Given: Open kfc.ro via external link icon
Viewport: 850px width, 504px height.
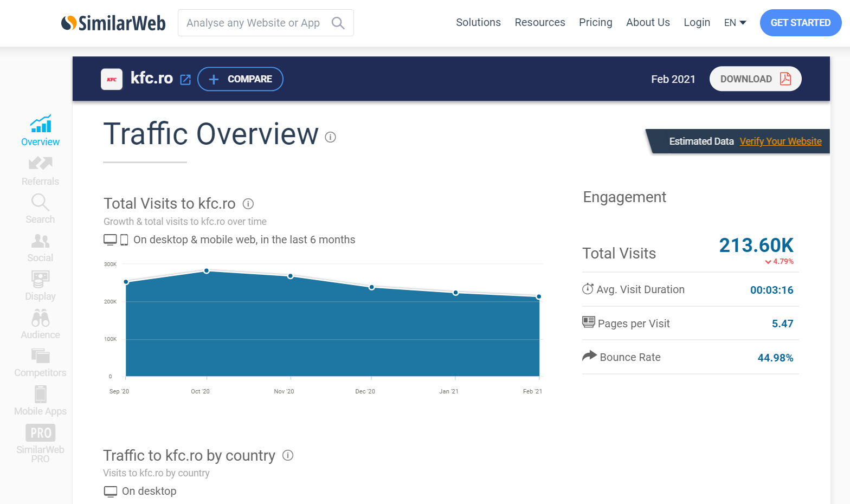Looking at the screenshot, I should [x=185, y=80].
